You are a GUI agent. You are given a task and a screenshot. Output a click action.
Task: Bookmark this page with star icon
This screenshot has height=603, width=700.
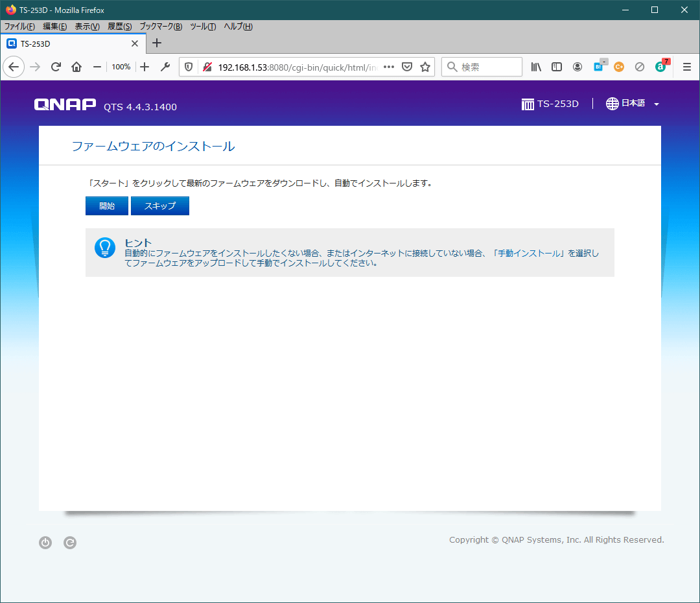pyautogui.click(x=425, y=67)
